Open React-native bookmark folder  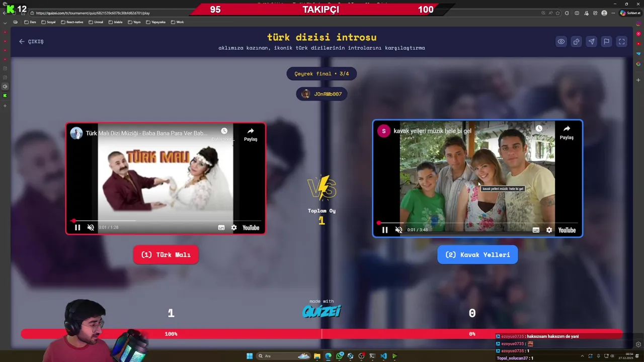coord(72,22)
